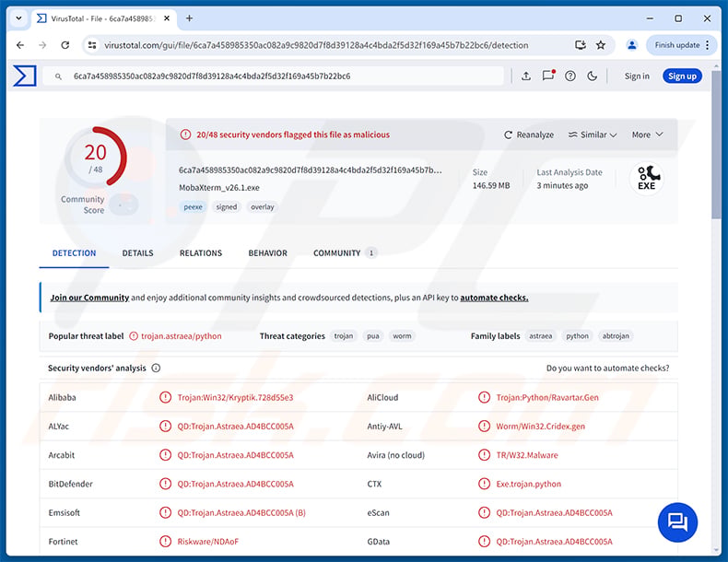Follow the automate checks link

tap(494, 298)
